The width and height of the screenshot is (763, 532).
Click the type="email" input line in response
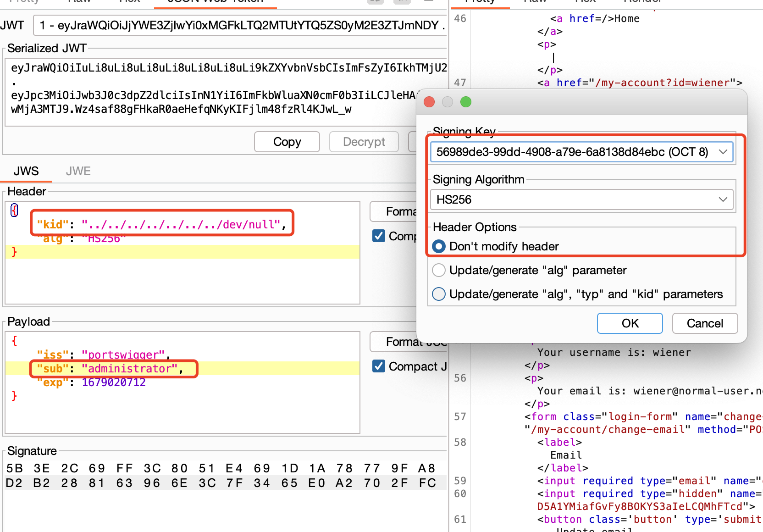click(650, 481)
